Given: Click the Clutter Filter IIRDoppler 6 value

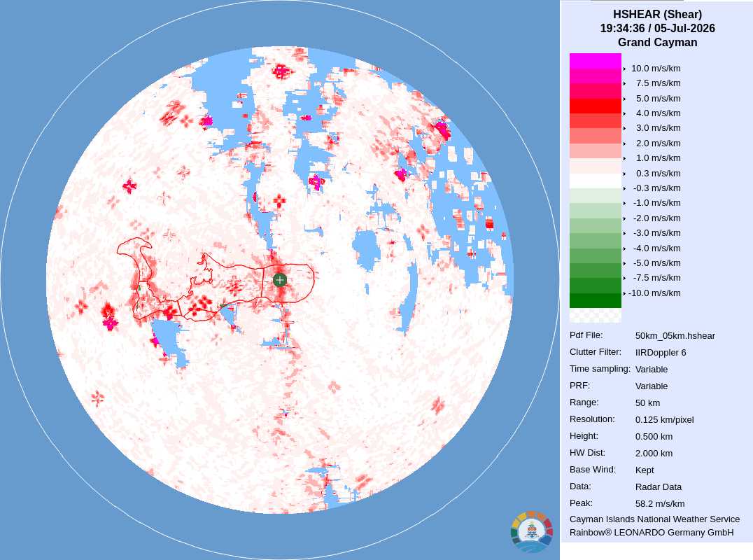Looking at the screenshot, I should (661, 353).
